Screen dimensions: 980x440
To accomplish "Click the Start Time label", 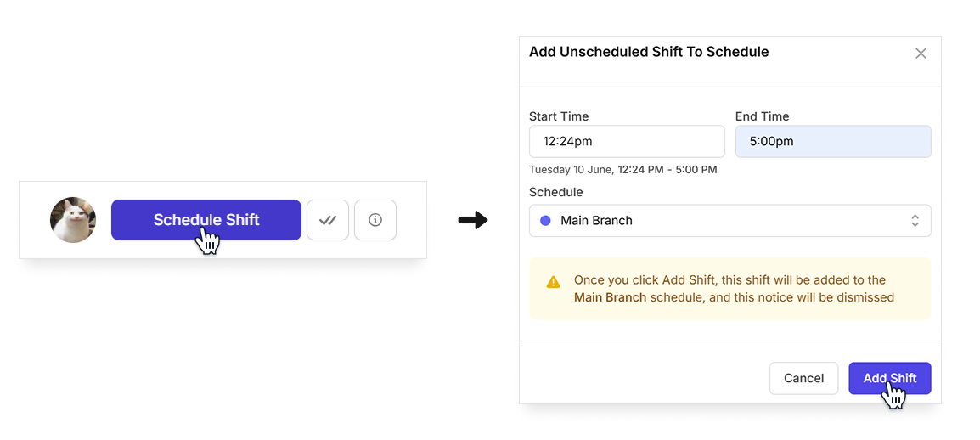I will [559, 116].
